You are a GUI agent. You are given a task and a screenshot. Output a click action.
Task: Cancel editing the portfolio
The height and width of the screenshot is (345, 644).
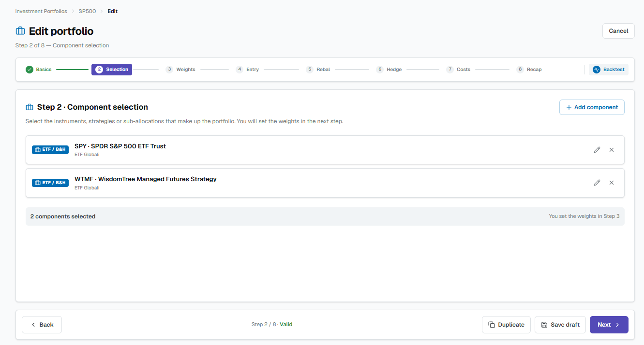pyautogui.click(x=618, y=31)
